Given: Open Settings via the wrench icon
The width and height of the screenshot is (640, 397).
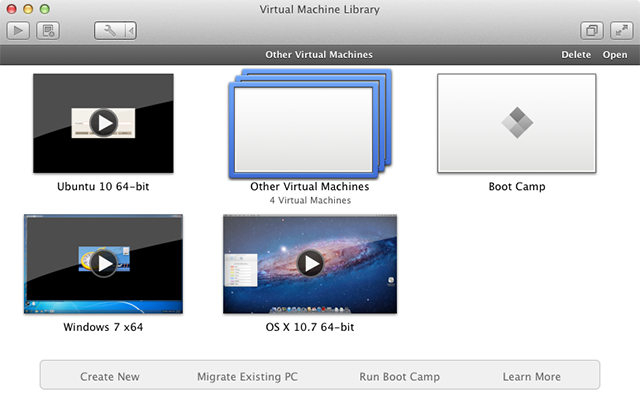Looking at the screenshot, I should point(109,31).
